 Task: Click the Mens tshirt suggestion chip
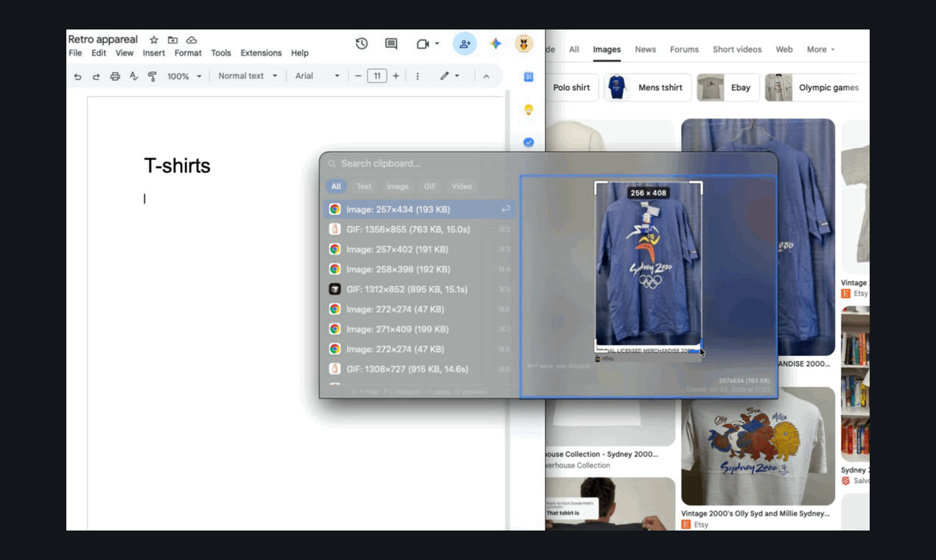pos(648,88)
